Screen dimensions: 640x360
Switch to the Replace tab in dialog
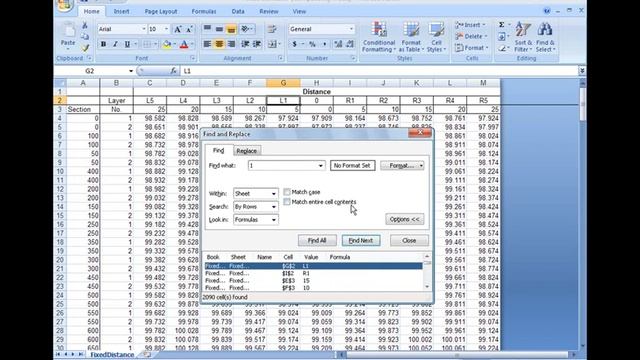pyautogui.click(x=247, y=151)
